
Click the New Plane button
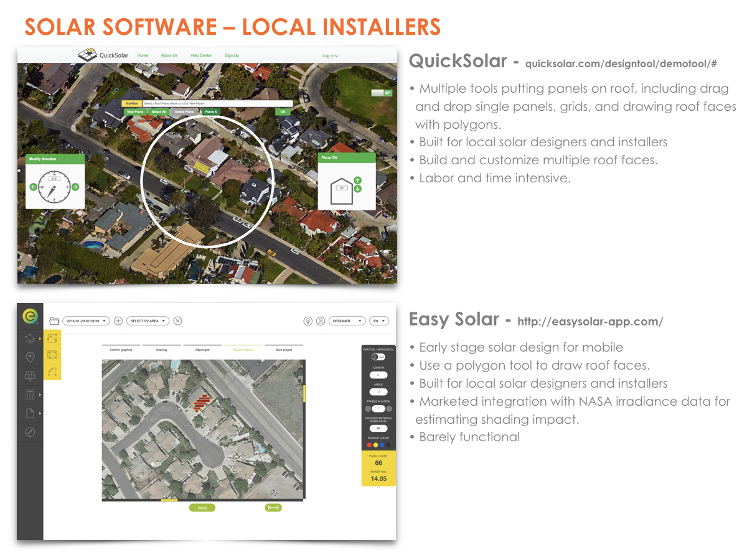click(x=134, y=112)
